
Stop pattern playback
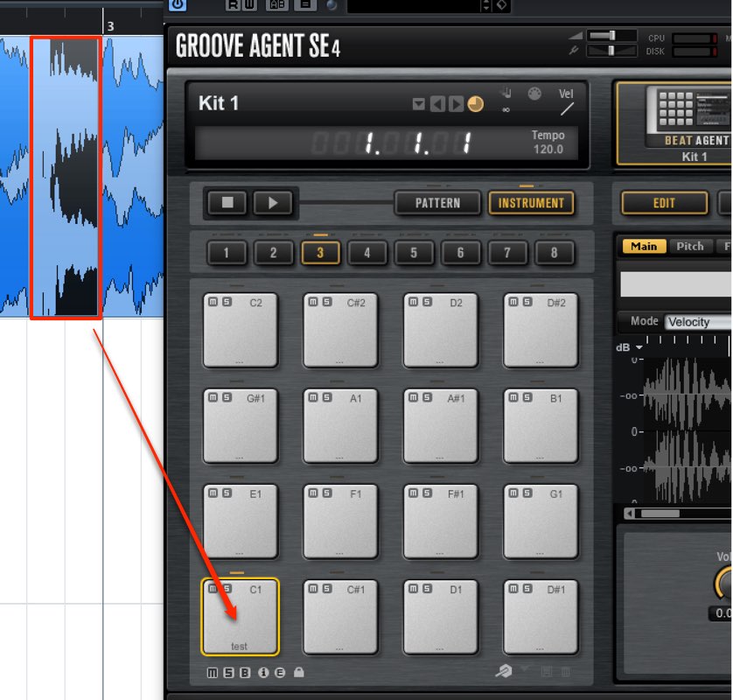point(227,202)
